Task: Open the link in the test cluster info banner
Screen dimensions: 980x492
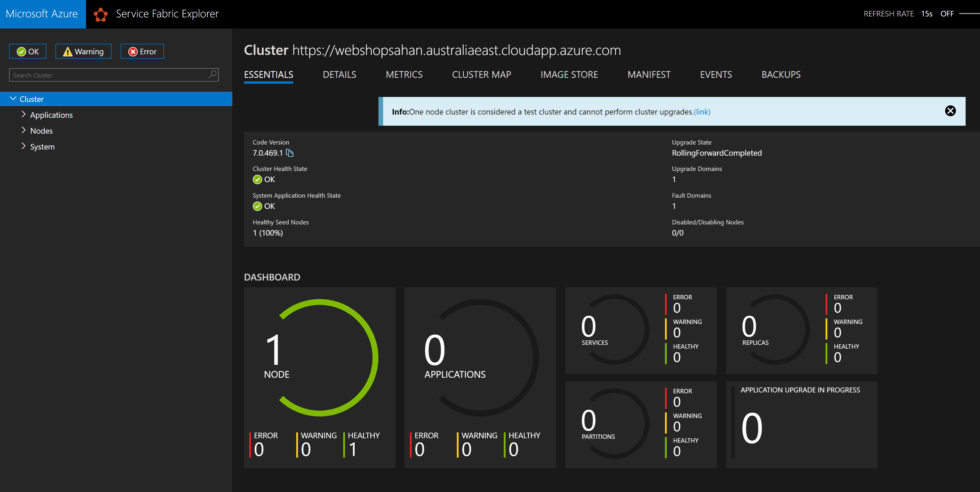Action: (x=702, y=112)
